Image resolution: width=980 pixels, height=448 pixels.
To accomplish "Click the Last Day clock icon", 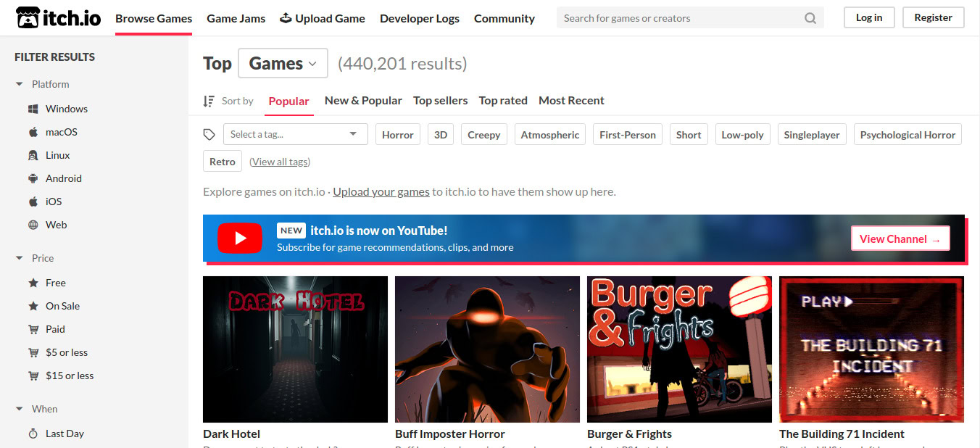I will (x=33, y=434).
